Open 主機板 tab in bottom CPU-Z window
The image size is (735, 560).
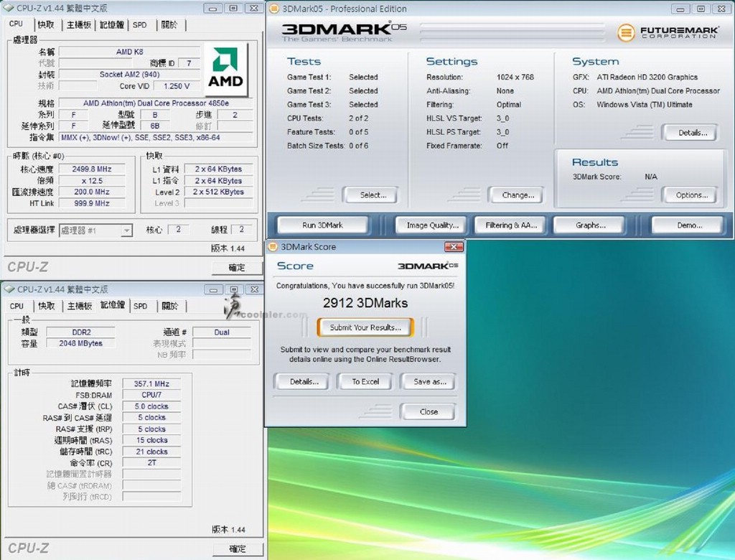tap(79, 307)
